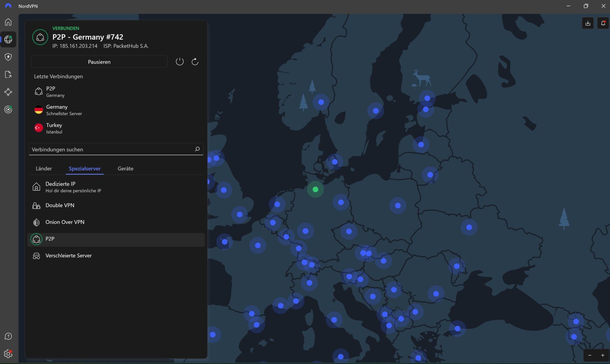
Task: Open the notifications bell icon
Action: click(603, 23)
